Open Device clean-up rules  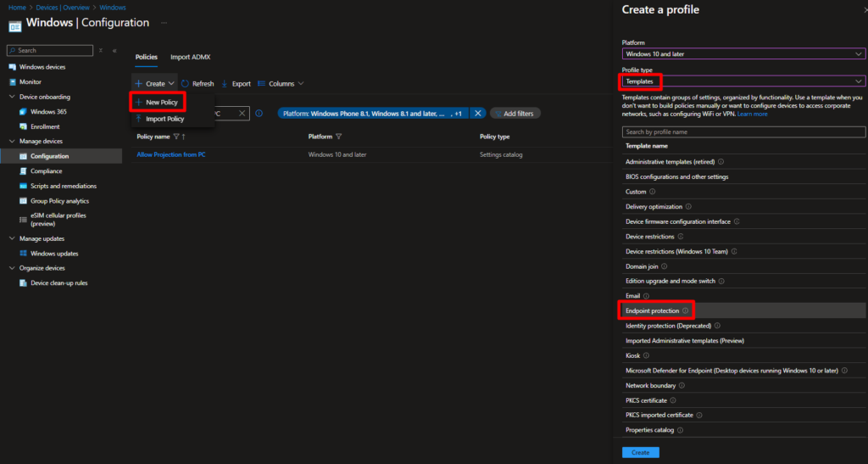point(58,283)
